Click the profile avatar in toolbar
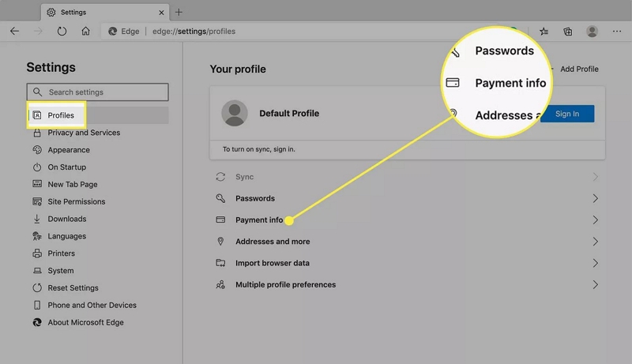632x364 pixels. click(x=592, y=31)
